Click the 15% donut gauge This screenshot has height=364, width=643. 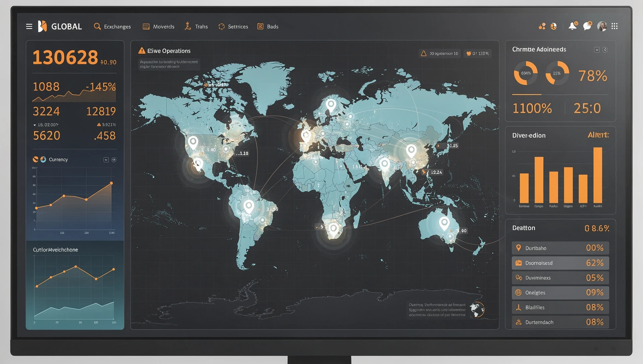point(557,73)
